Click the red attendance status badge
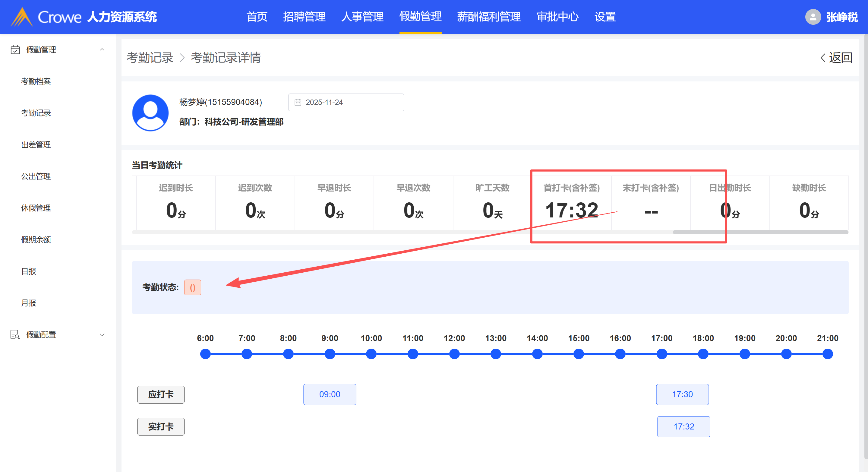Viewport: 868px width, 472px height. [x=192, y=288]
